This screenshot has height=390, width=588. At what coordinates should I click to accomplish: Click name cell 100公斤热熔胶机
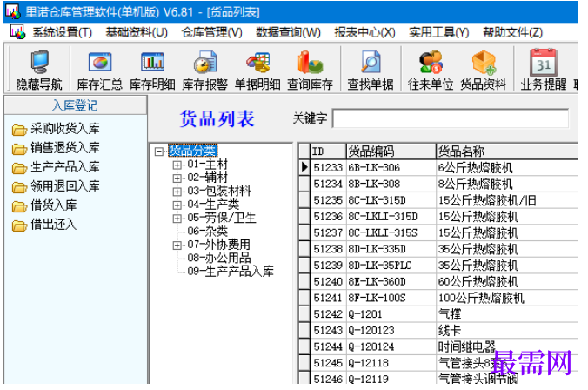(x=507, y=298)
